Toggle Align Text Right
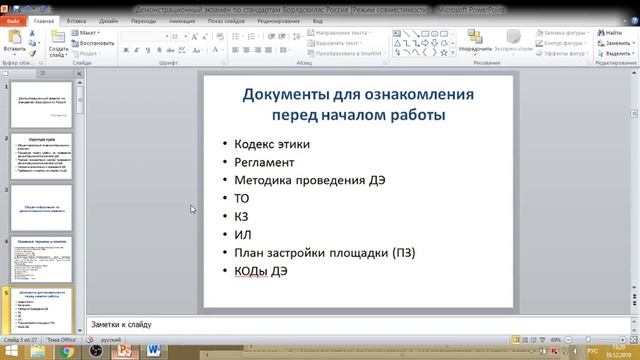 (258, 50)
